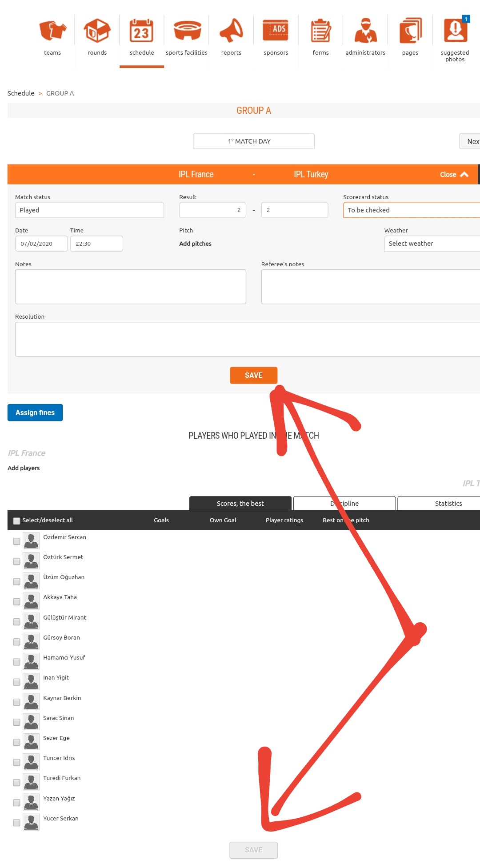The height and width of the screenshot is (868, 480).
Task: Click Öztürk Sermet's avatar picture
Action: pyautogui.click(x=31, y=561)
